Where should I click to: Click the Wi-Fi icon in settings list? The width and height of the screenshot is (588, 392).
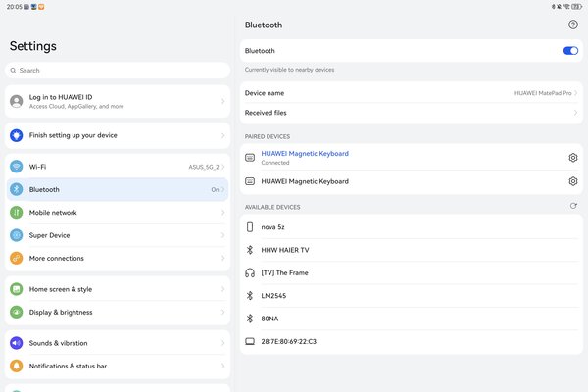[x=16, y=167]
